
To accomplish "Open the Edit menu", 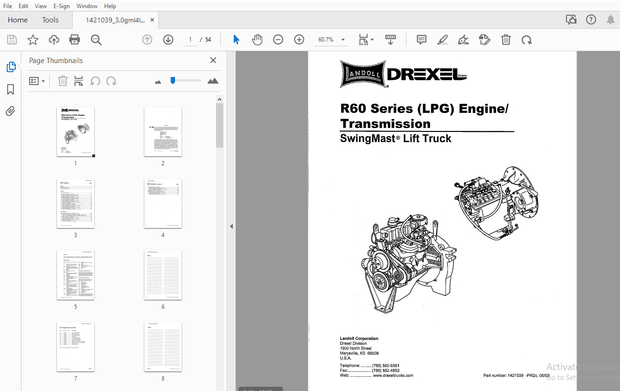I will (x=23, y=6).
